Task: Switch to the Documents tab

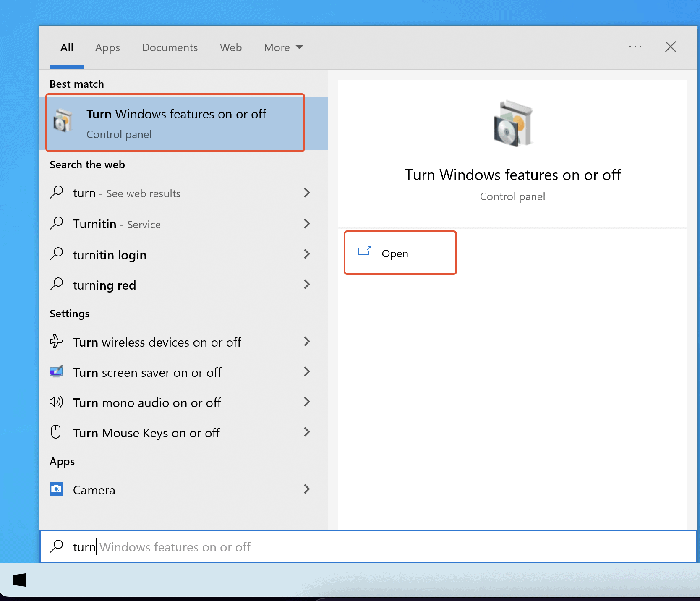Action: [170, 47]
